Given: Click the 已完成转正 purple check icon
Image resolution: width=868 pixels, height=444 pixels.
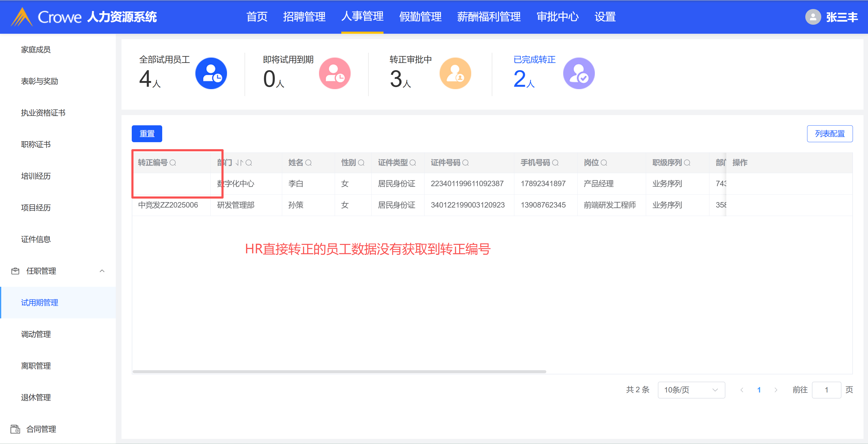Looking at the screenshot, I should [579, 73].
